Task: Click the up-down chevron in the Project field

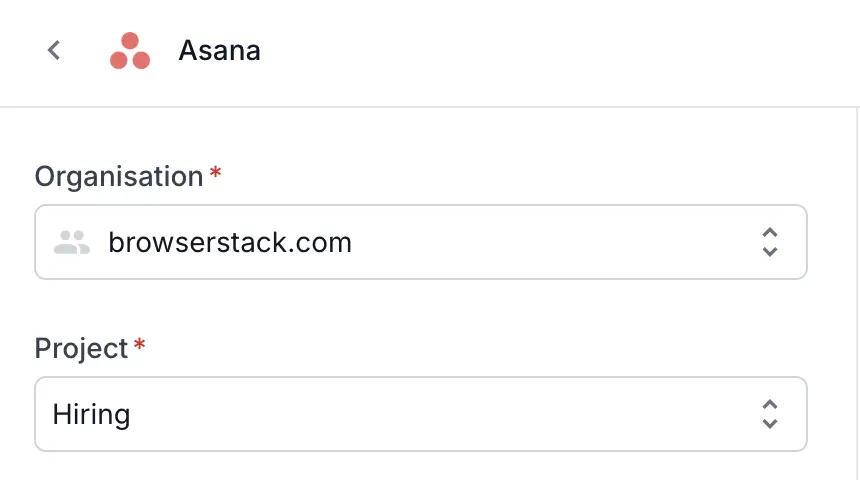Action: (x=769, y=414)
